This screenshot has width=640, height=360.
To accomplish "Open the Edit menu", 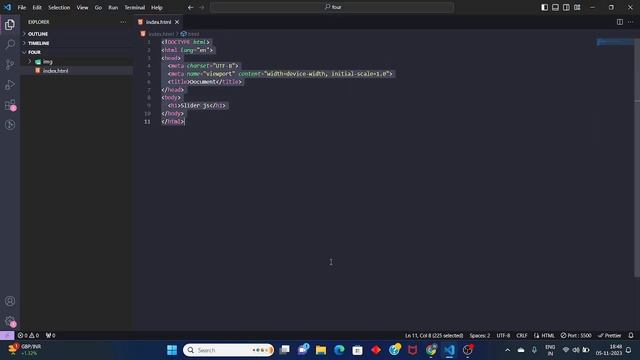I will point(37,7).
